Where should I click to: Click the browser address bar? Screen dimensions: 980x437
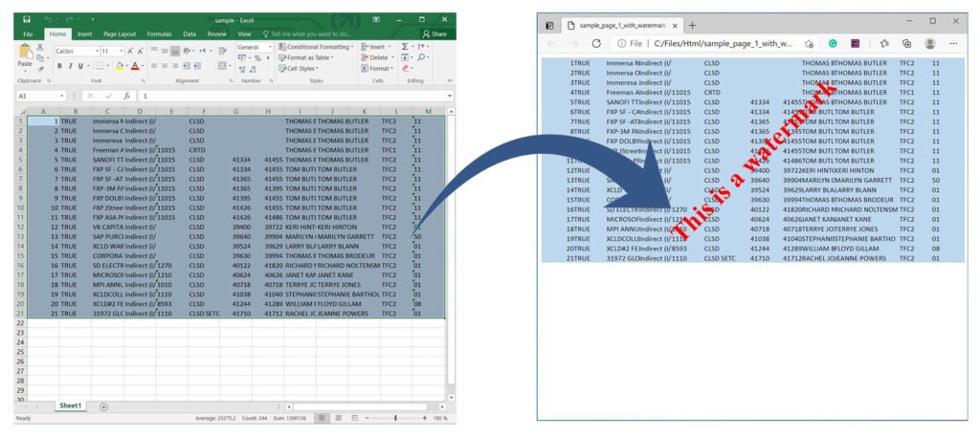click(718, 43)
